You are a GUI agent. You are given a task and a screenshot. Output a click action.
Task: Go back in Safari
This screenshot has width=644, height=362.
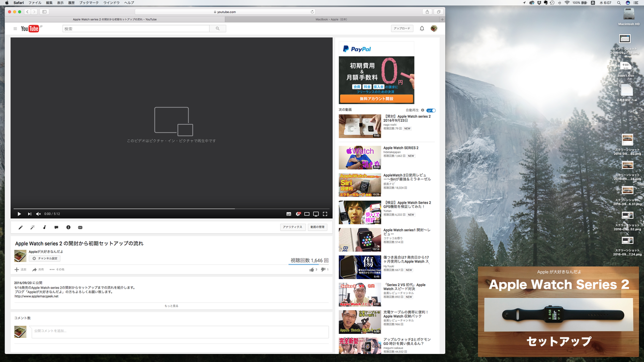[27, 12]
